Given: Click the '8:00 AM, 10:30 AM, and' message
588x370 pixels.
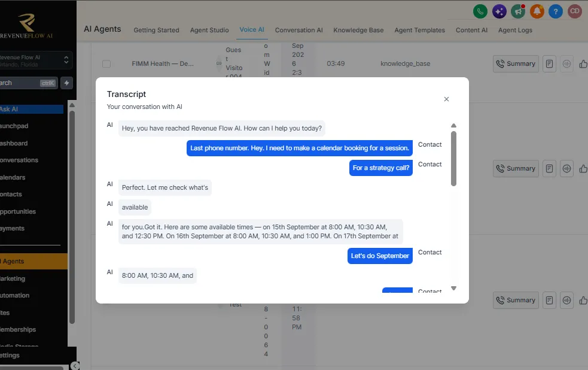Looking at the screenshot, I should tap(157, 276).
